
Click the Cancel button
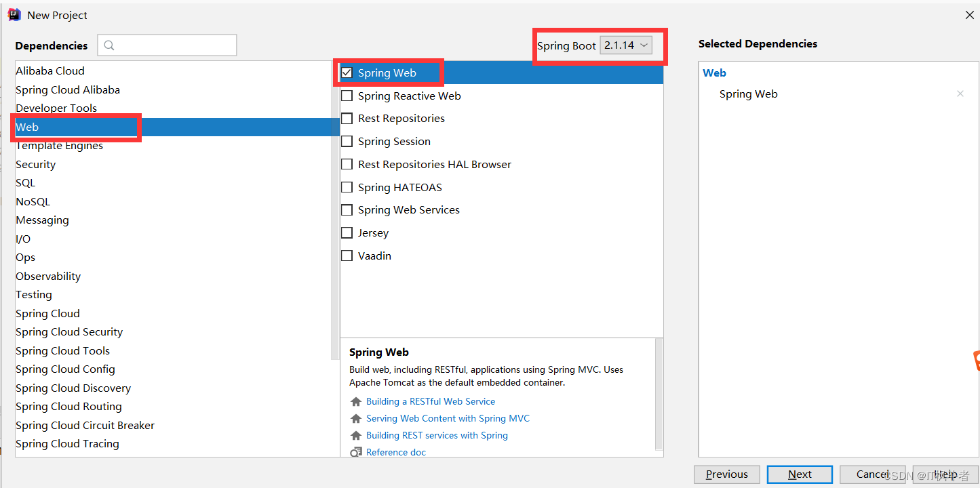coord(872,474)
